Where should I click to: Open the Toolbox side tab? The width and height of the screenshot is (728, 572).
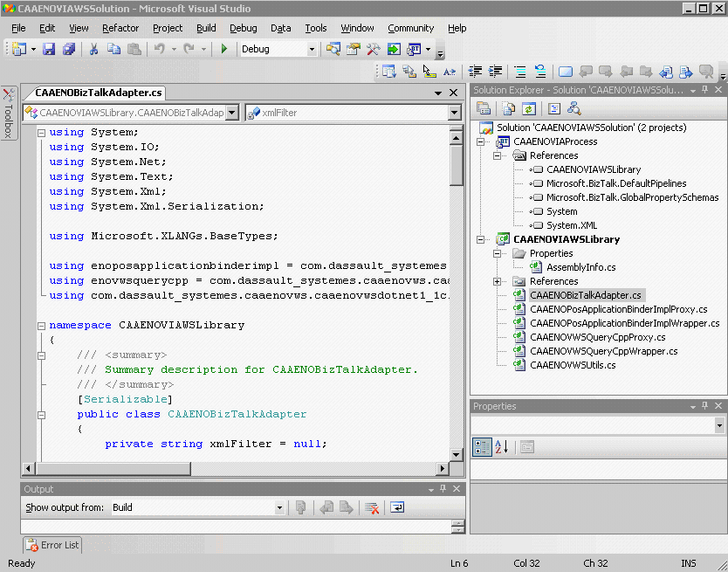click(9, 113)
